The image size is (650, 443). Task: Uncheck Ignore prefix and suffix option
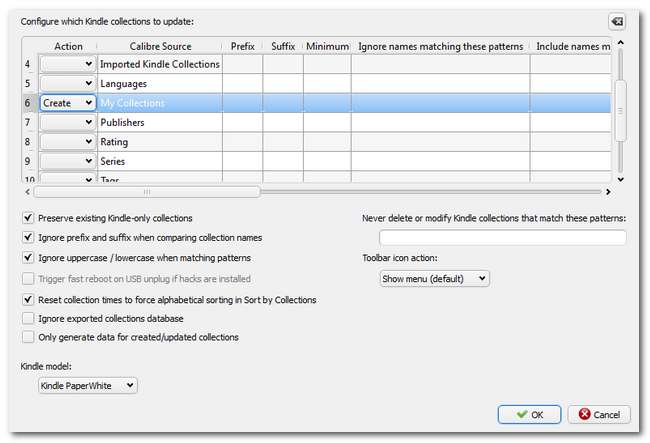[x=27, y=238]
